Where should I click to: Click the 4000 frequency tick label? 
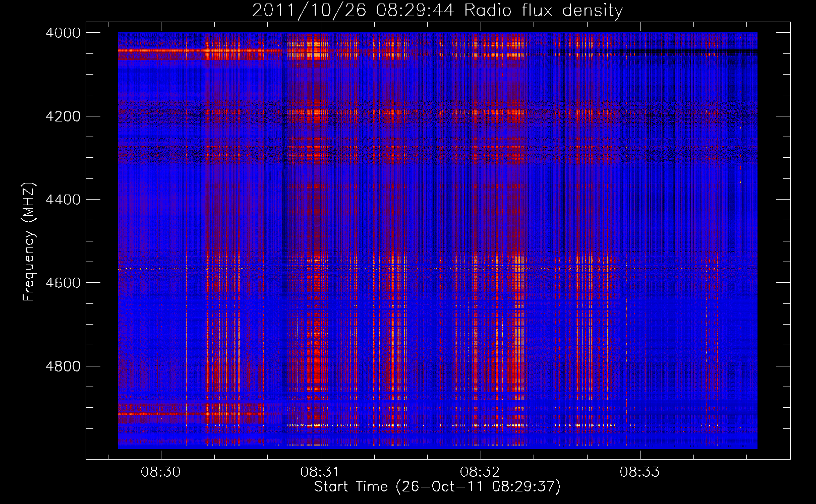pyautogui.click(x=63, y=33)
